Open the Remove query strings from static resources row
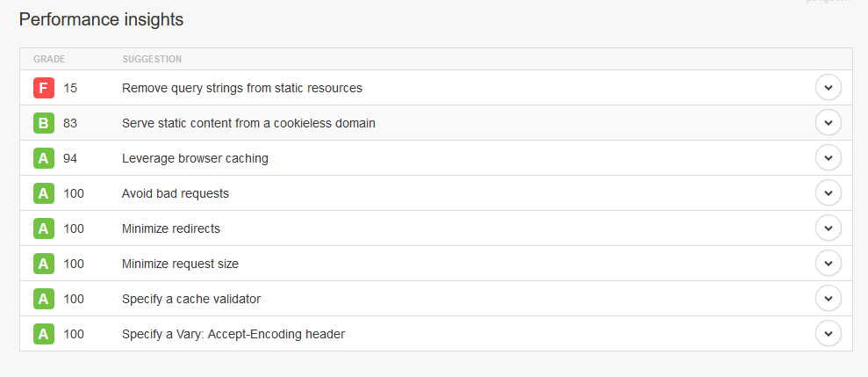 (x=241, y=88)
